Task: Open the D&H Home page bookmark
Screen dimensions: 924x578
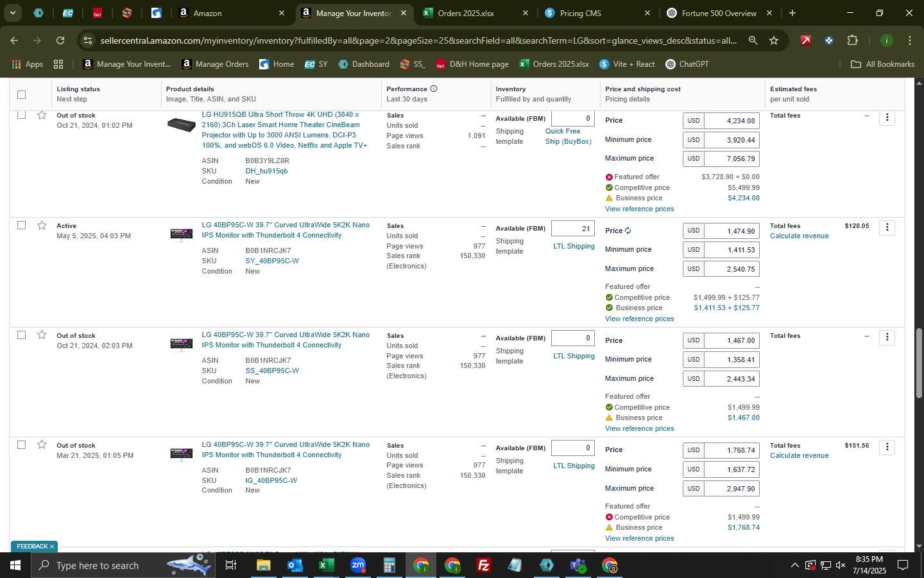Action: [x=472, y=64]
